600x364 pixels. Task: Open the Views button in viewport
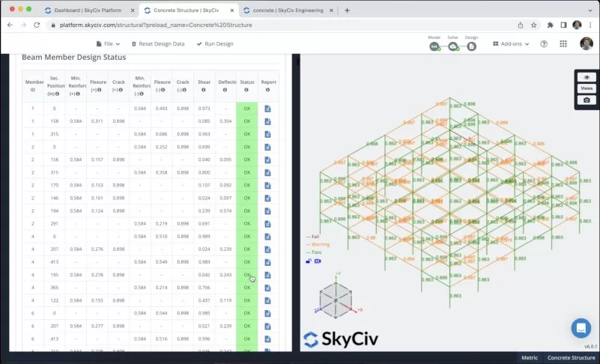click(587, 88)
